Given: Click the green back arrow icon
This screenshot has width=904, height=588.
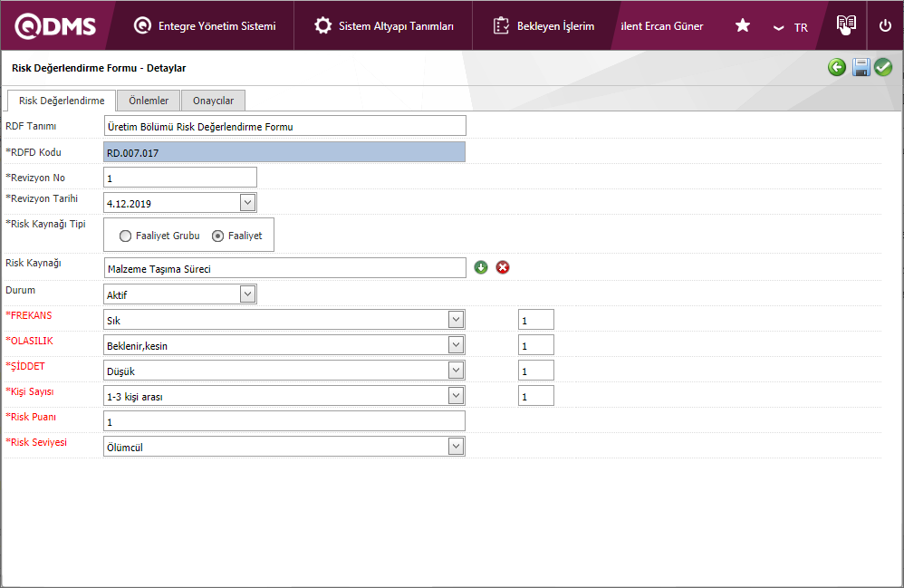Looking at the screenshot, I should click(837, 67).
